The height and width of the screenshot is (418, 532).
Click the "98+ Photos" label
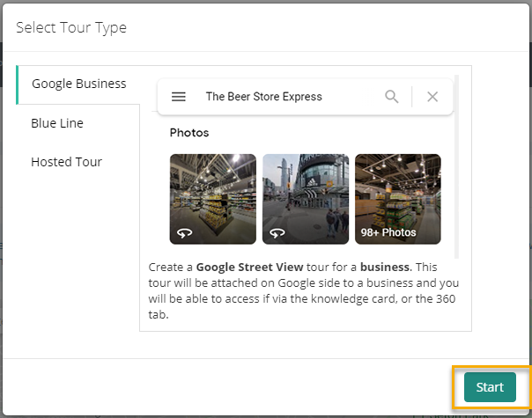388,233
